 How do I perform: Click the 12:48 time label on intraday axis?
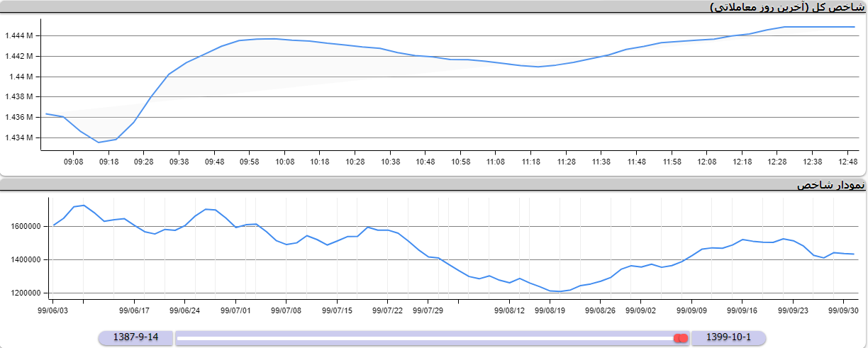pyautogui.click(x=847, y=162)
